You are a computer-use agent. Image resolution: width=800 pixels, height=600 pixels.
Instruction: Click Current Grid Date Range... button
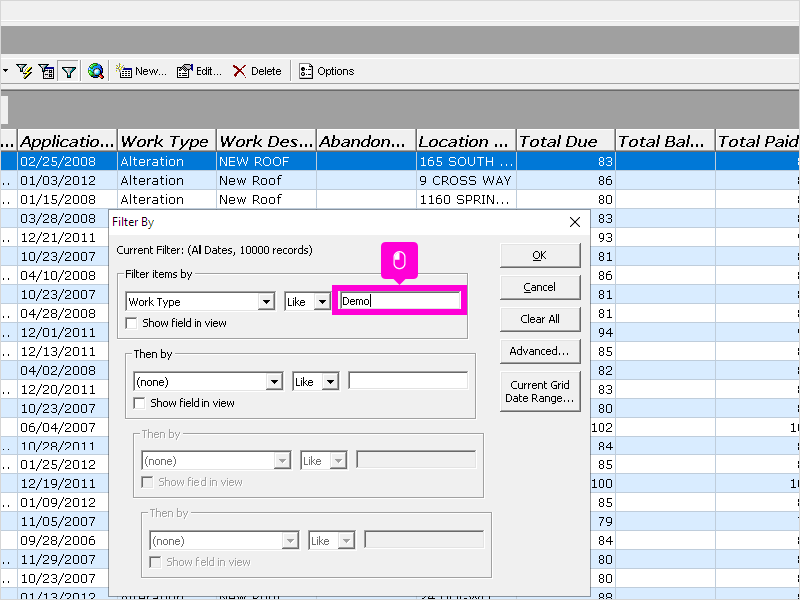pos(540,391)
